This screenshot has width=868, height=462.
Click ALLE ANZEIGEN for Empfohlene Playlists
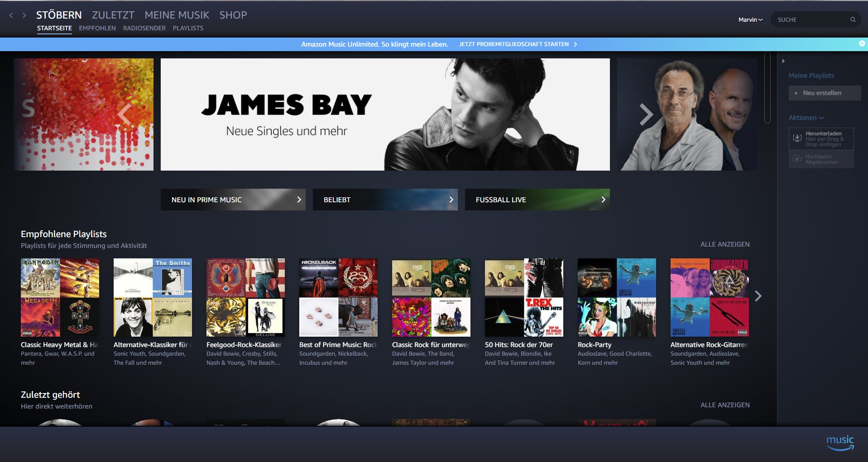click(x=724, y=244)
